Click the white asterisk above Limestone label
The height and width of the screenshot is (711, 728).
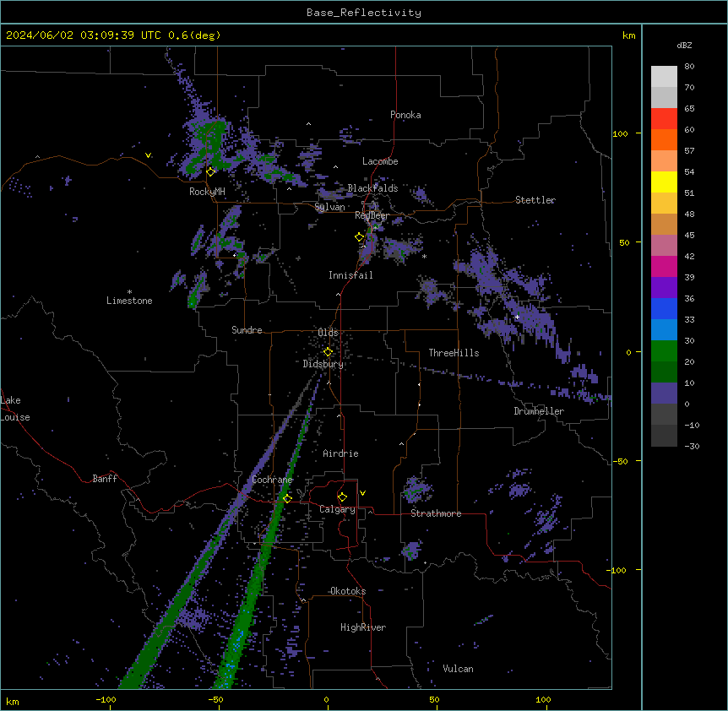coord(129,292)
